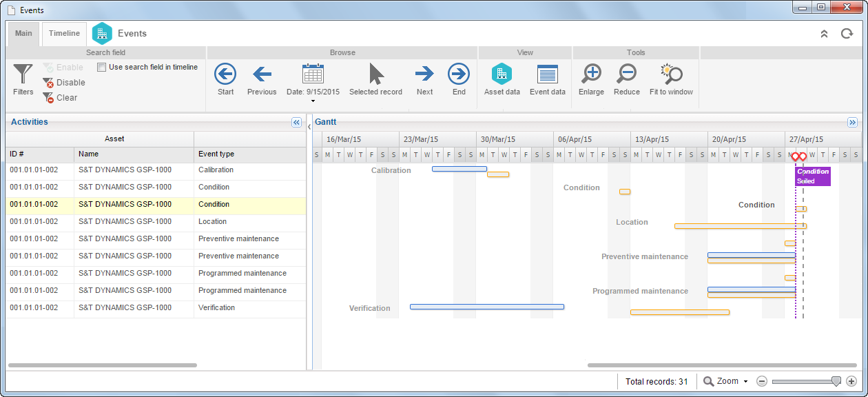868x397 pixels.
Task: Switch to the Timeline tab
Action: coord(64,34)
